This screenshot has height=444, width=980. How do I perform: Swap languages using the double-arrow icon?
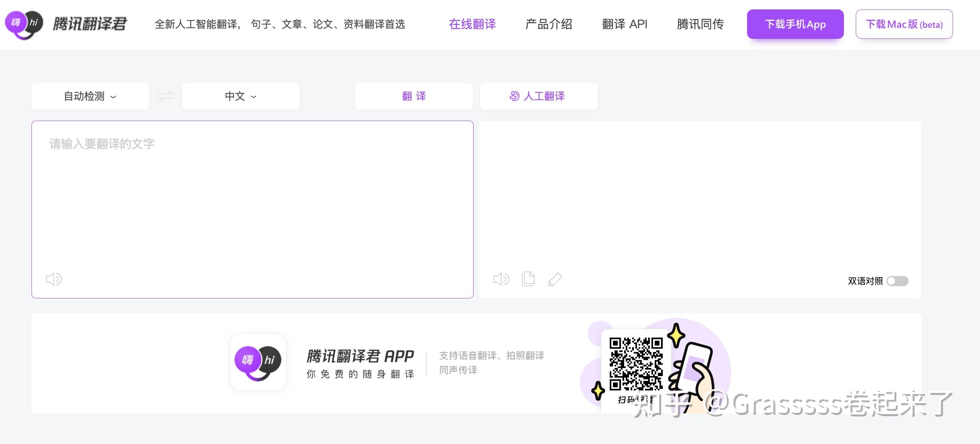coord(165,96)
